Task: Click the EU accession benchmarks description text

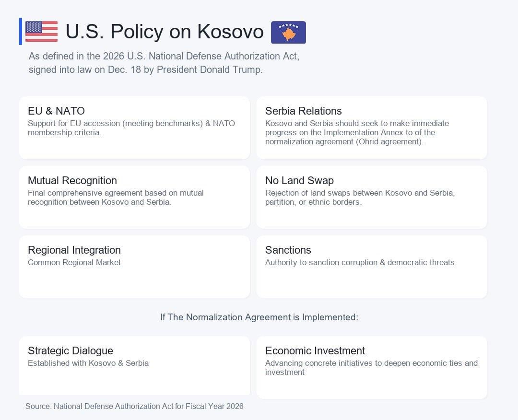Action: pos(131,128)
